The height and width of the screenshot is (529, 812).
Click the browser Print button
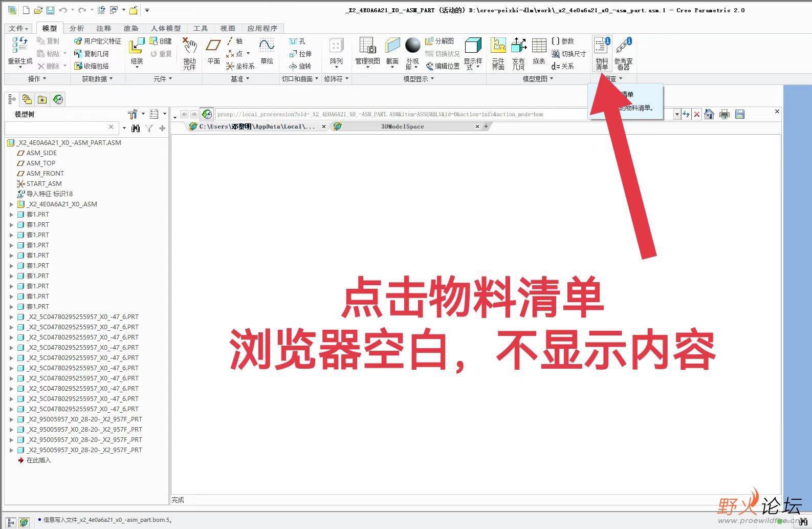click(x=724, y=114)
